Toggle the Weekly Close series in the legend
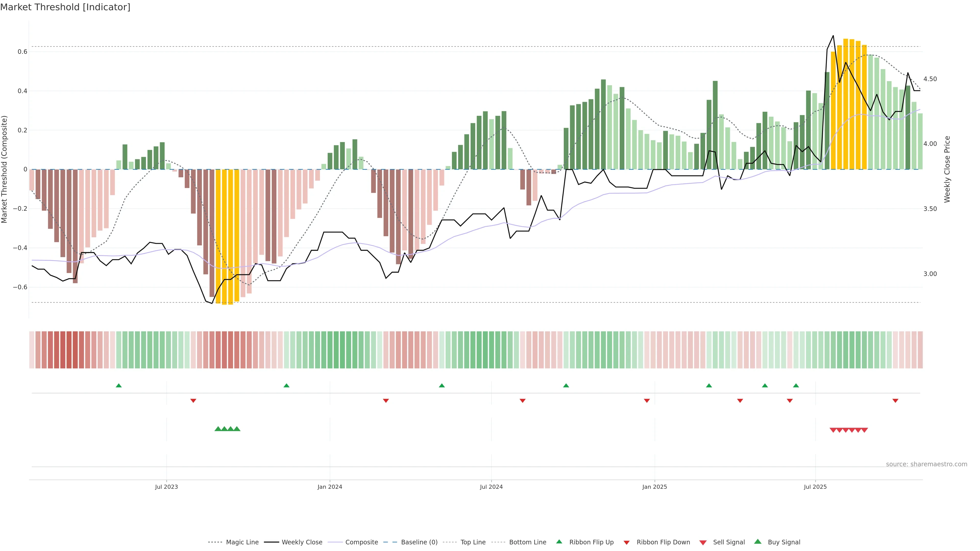This screenshot has height=551, width=980. [302, 542]
